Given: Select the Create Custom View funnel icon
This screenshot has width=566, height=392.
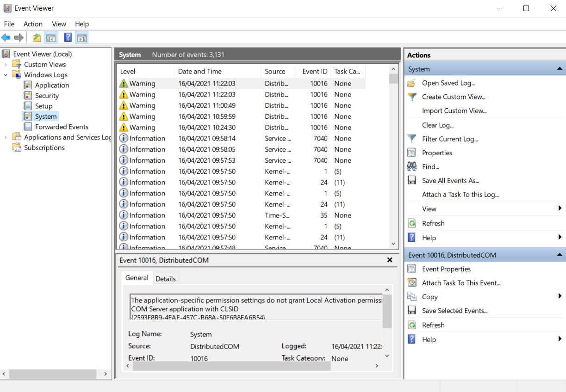Looking at the screenshot, I should 411,97.
